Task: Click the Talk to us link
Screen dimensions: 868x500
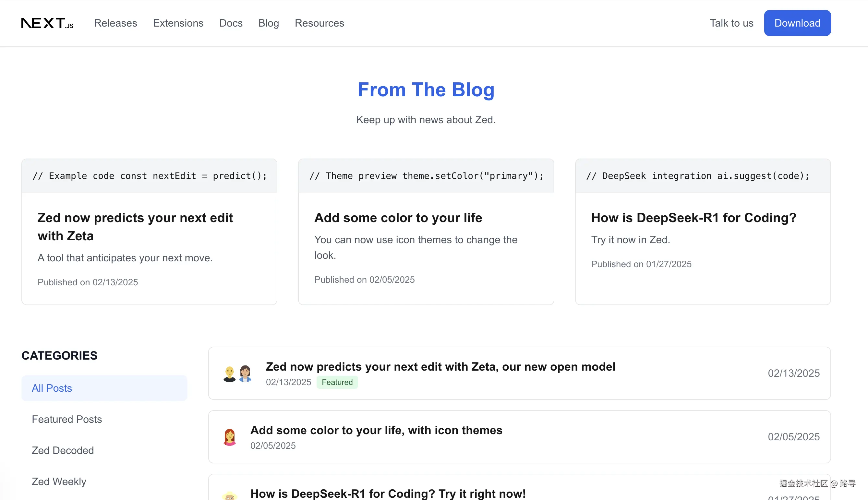Action: tap(731, 23)
